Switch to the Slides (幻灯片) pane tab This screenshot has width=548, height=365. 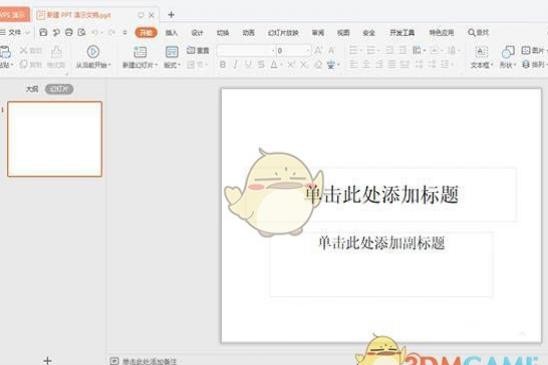coord(59,90)
